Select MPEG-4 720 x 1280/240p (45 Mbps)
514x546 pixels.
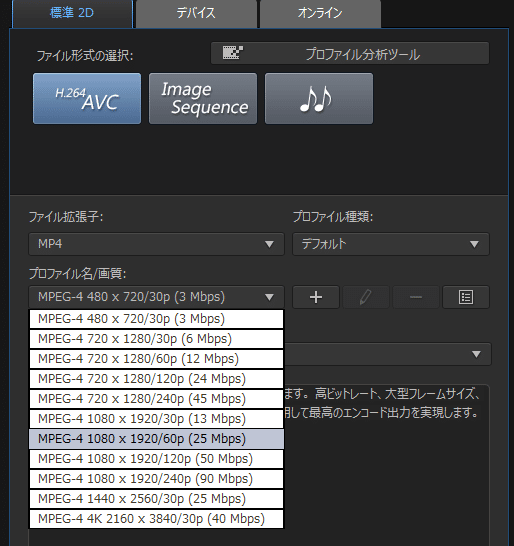point(156,399)
